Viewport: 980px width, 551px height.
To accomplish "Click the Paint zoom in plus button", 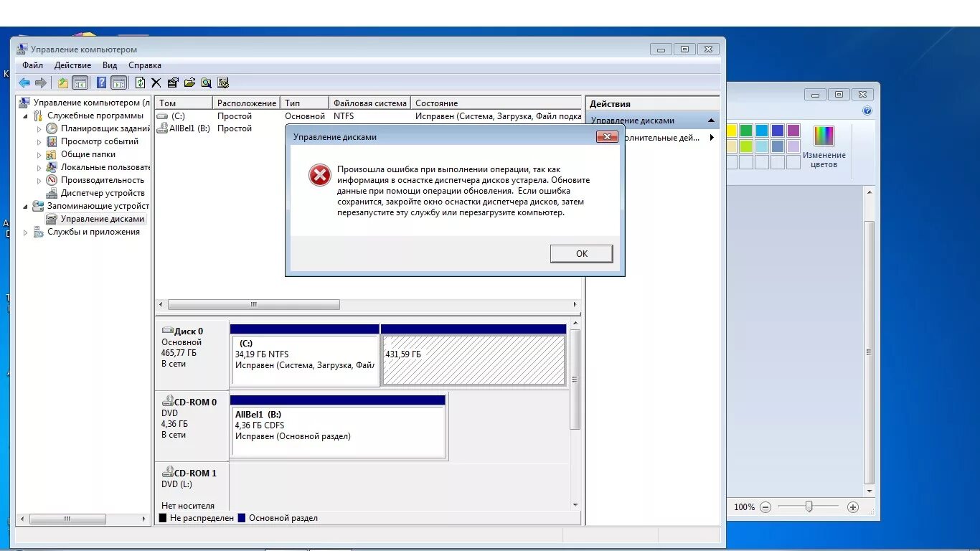I will point(853,507).
